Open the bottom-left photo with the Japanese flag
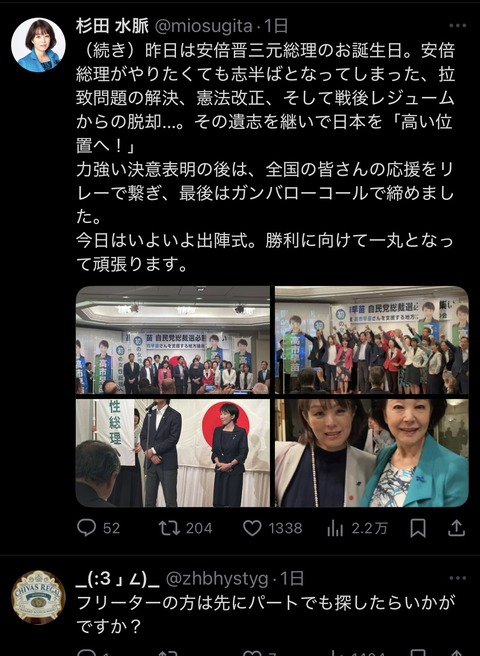 pos(173,453)
